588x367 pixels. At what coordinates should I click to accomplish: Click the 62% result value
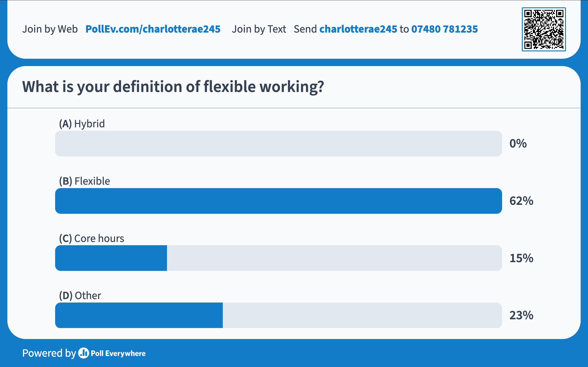click(x=521, y=201)
